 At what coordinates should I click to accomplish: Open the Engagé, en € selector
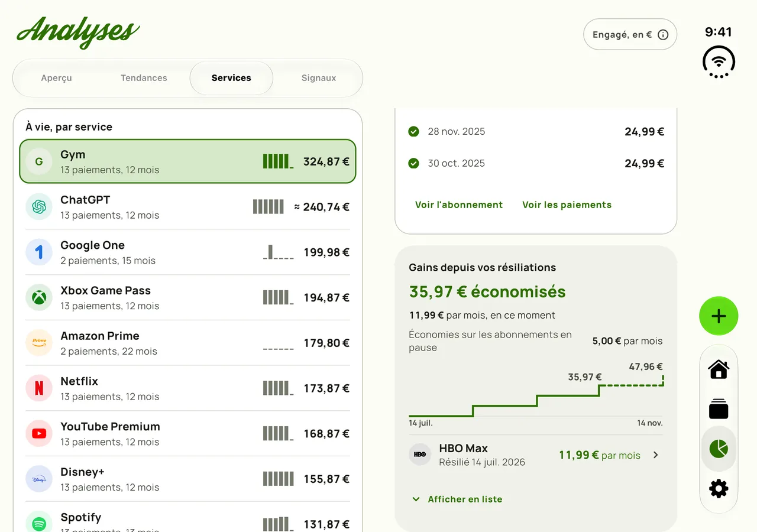click(630, 35)
